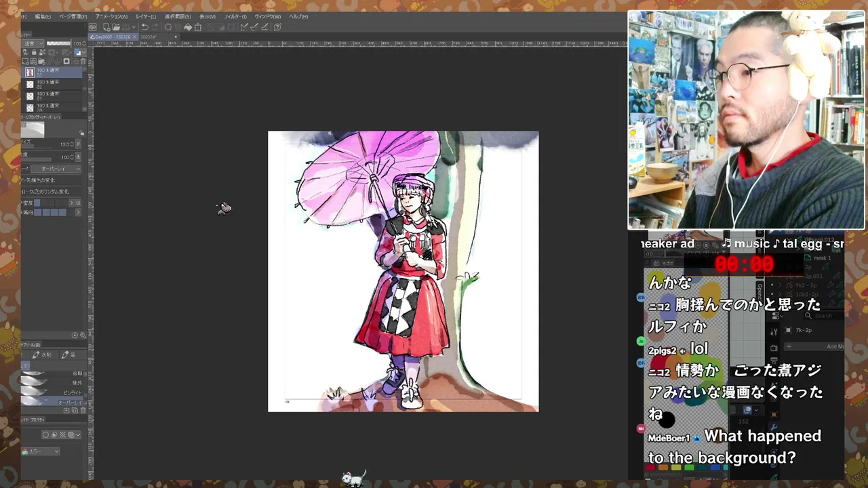Undo the last action
This screenshot has width=868, height=488.
coord(145,27)
